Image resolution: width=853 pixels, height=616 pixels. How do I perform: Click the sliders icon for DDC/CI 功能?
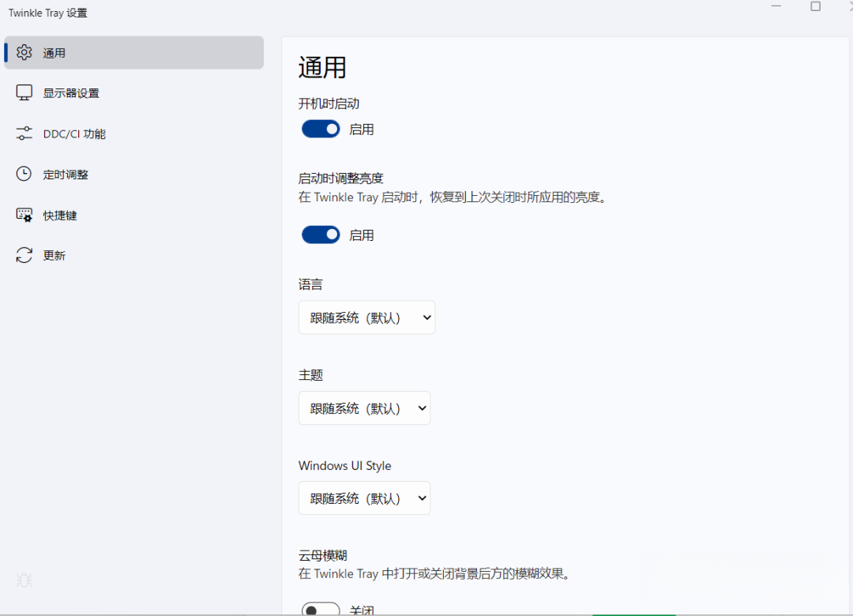pyautogui.click(x=24, y=133)
